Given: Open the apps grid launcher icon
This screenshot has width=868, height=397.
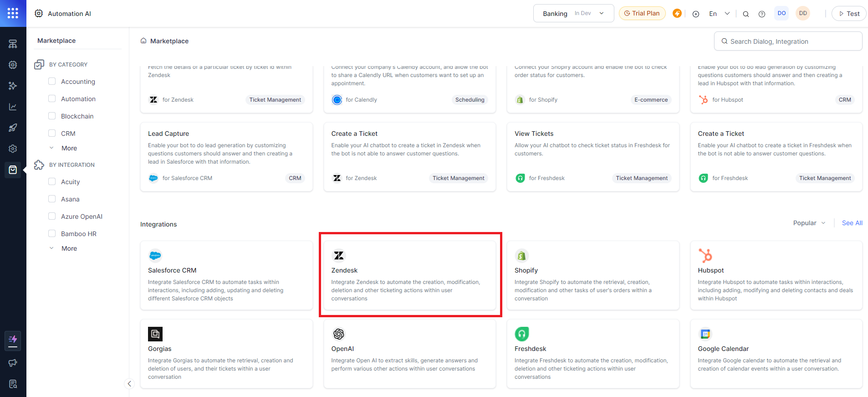Looking at the screenshot, I should tap(13, 13).
